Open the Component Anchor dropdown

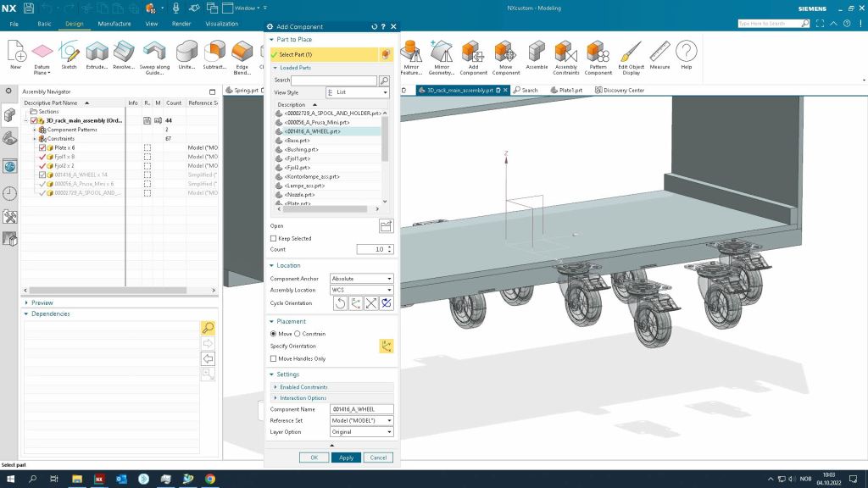coord(361,279)
